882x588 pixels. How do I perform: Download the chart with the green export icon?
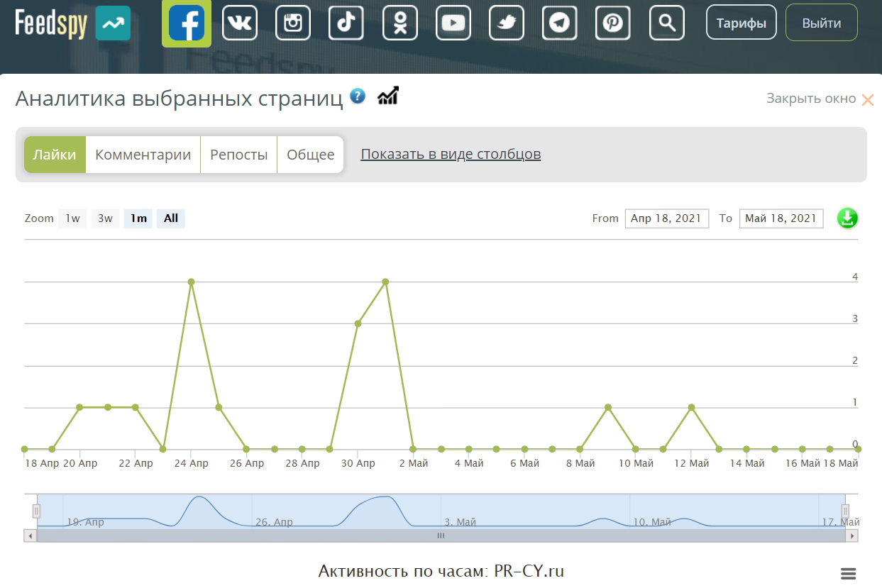[x=847, y=218]
